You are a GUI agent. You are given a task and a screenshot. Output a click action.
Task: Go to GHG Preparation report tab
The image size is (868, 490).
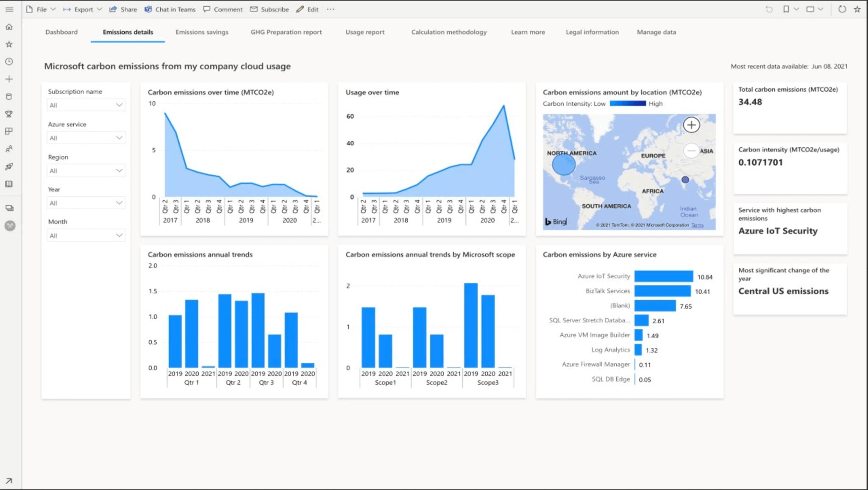286,32
